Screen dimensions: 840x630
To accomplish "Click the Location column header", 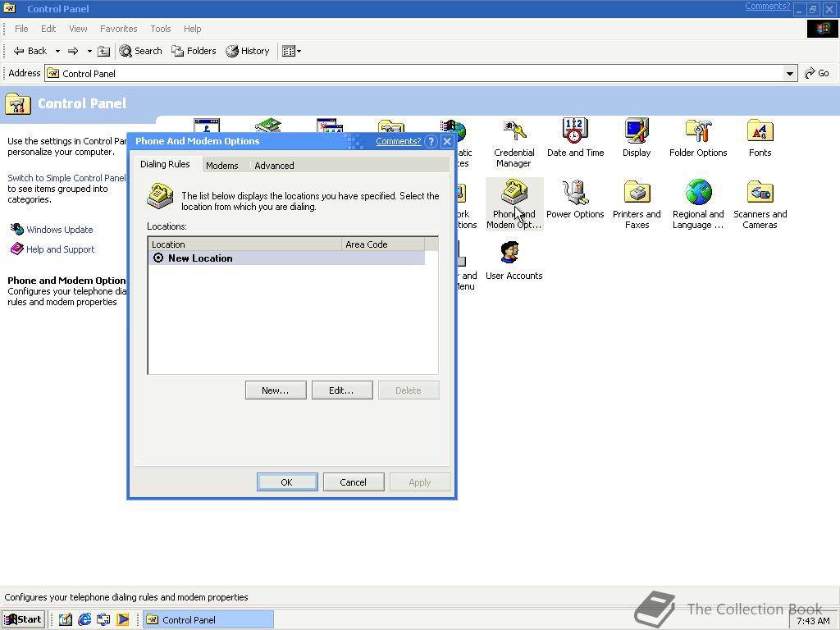I will pyautogui.click(x=244, y=244).
